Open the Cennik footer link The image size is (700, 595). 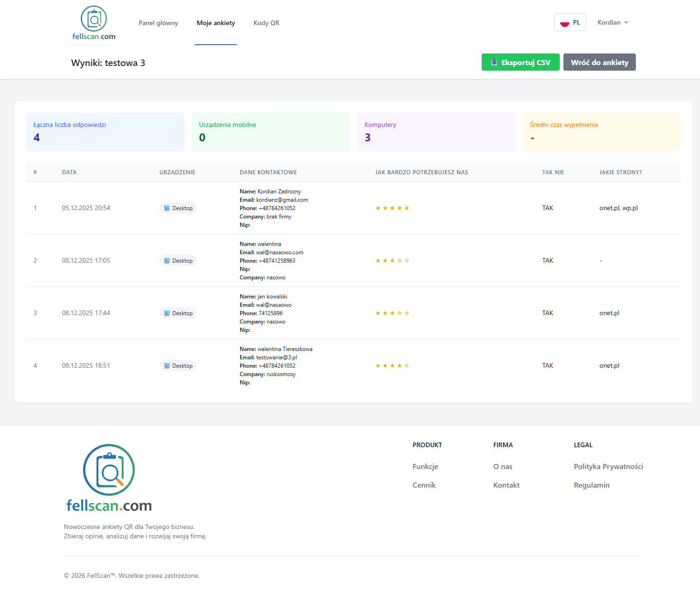[424, 485]
